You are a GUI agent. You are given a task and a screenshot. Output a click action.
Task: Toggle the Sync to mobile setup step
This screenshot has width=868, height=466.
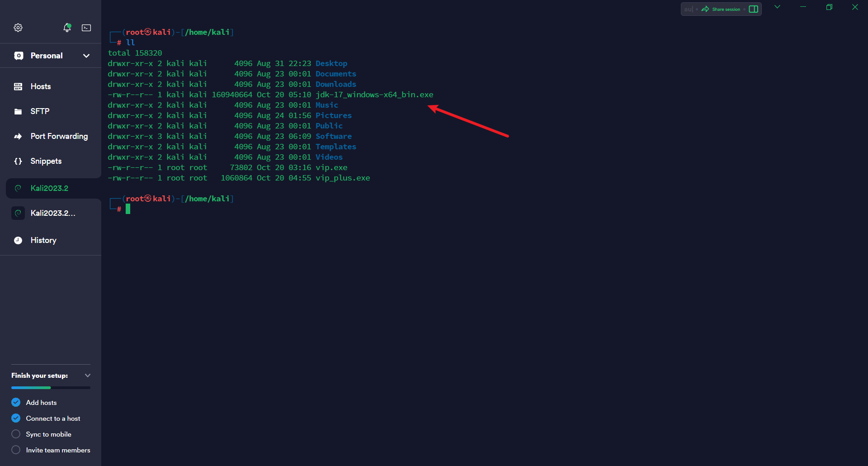coord(16,434)
